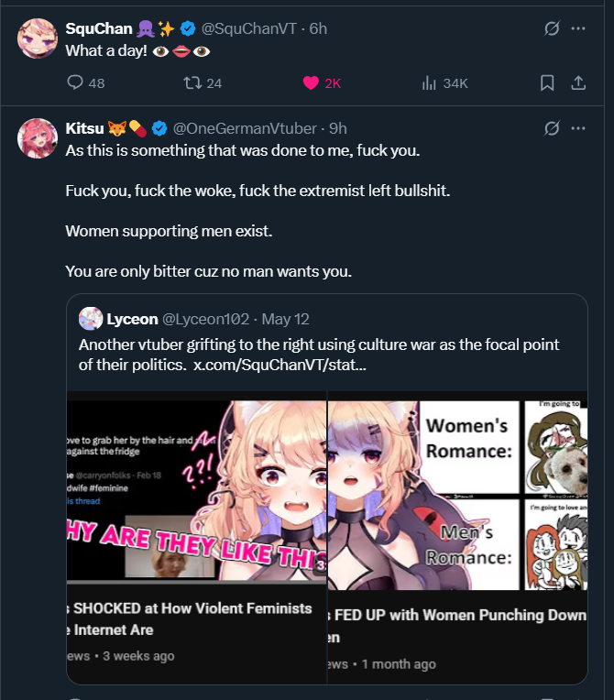The image size is (614, 700).
Task: Follow the x.com/SquChanVT/stat link
Action: (x=280, y=365)
